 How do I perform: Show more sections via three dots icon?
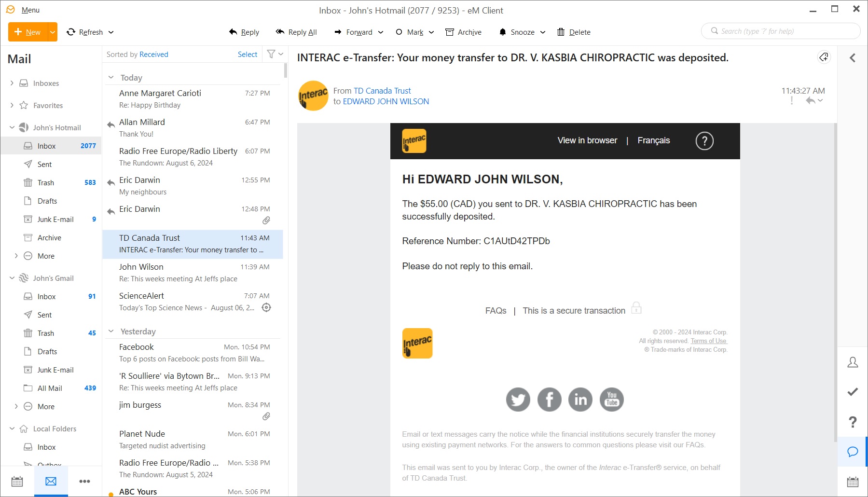tap(84, 481)
